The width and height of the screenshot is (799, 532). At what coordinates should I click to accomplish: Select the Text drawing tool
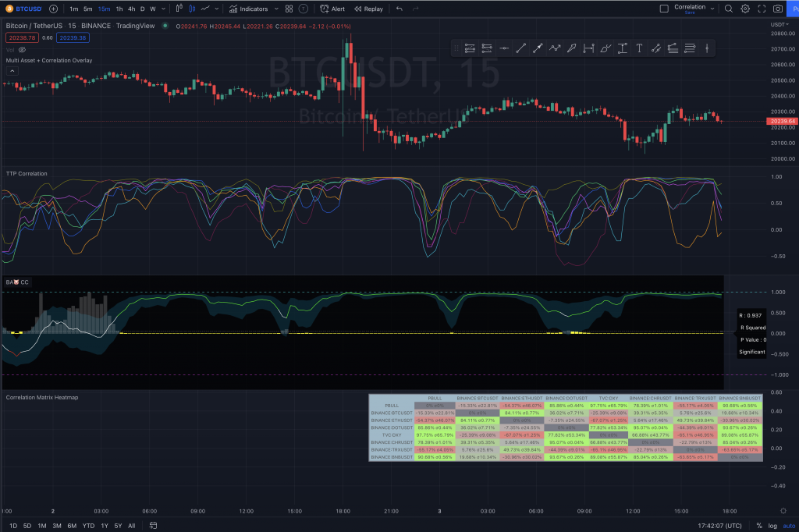pos(639,48)
